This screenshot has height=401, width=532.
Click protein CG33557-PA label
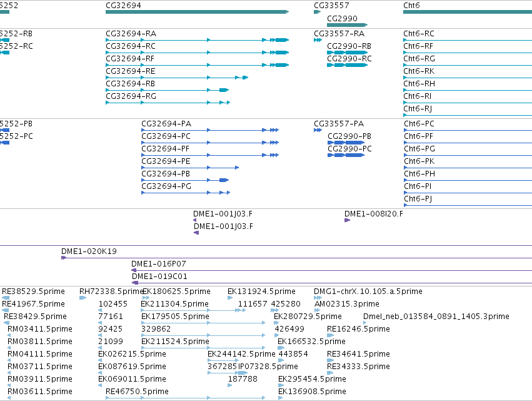click(339, 124)
